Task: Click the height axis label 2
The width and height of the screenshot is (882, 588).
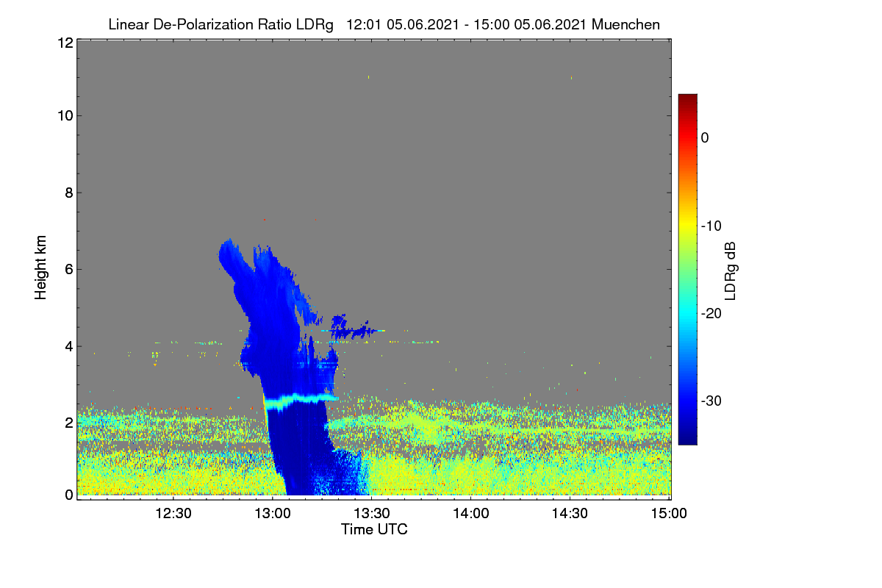Action: point(68,423)
